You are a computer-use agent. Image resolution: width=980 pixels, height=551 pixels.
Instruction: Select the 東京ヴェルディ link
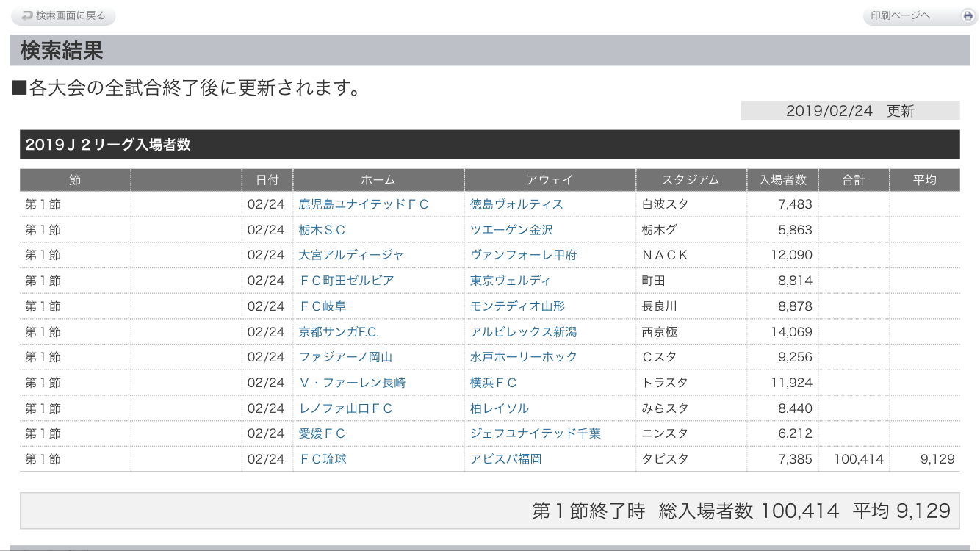510,281
